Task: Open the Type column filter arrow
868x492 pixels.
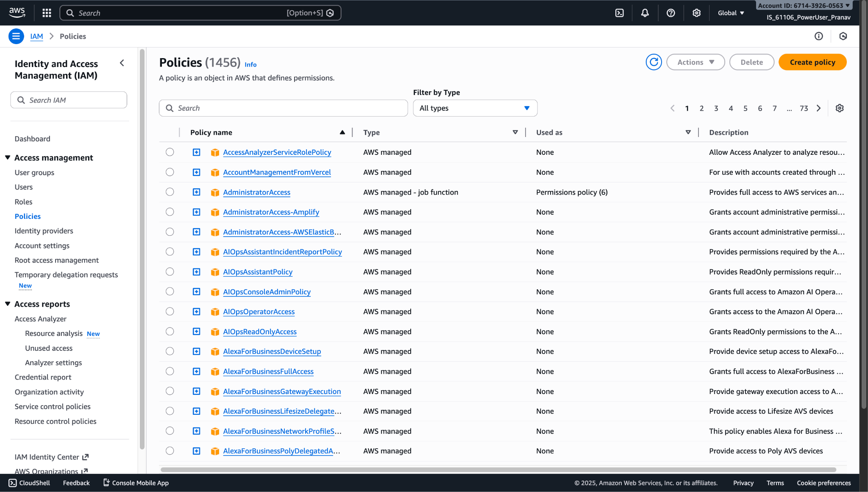Action: click(515, 132)
